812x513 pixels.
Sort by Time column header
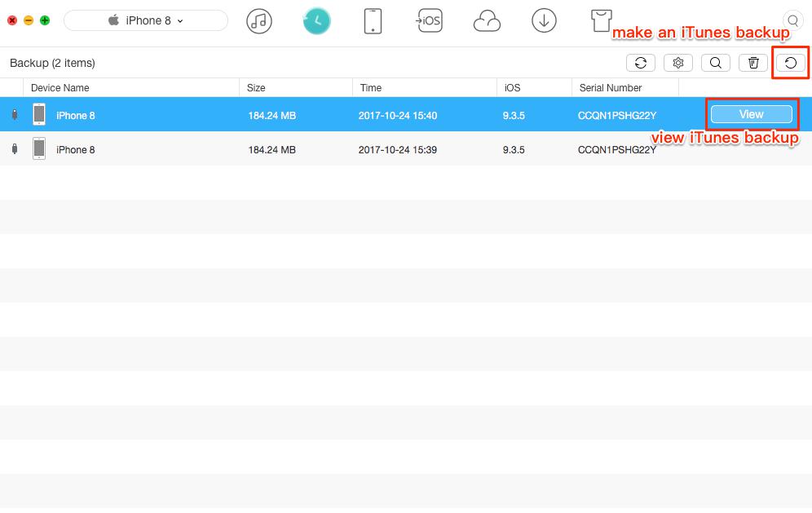[425, 87]
